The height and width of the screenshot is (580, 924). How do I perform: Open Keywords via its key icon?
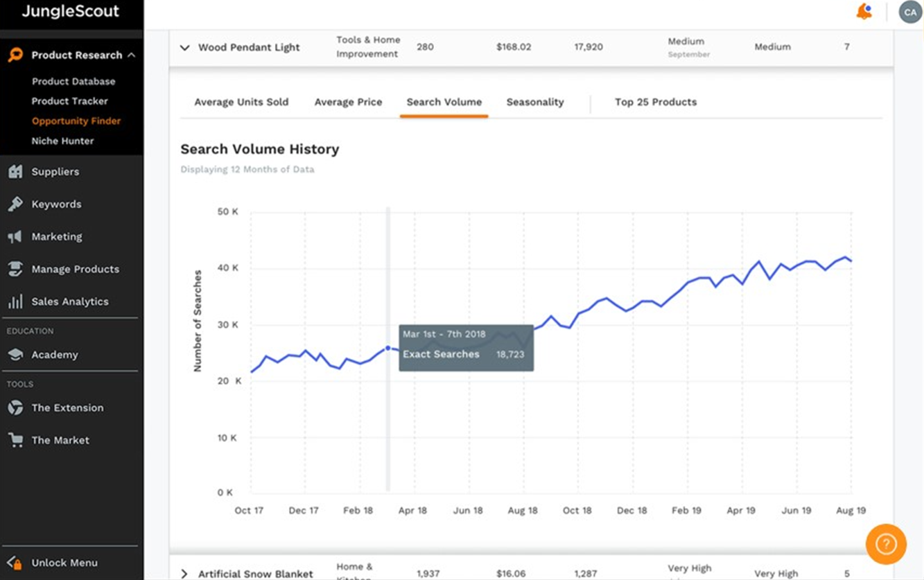(15, 204)
